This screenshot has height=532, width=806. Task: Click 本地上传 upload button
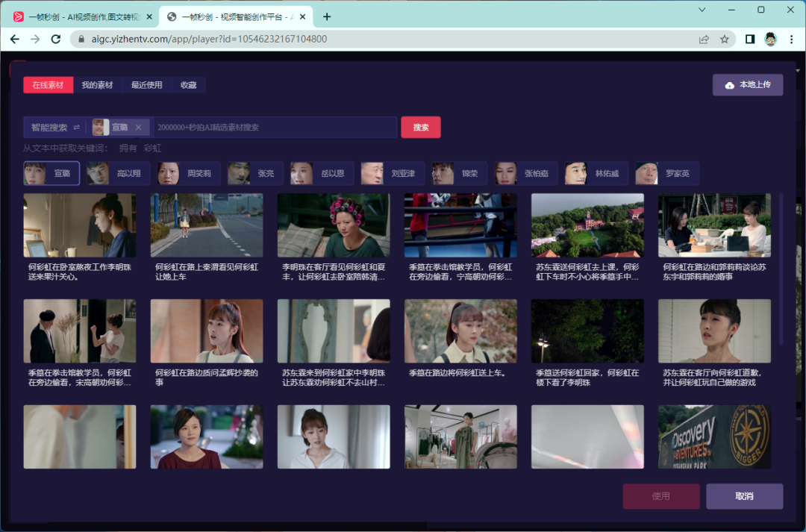tap(747, 85)
